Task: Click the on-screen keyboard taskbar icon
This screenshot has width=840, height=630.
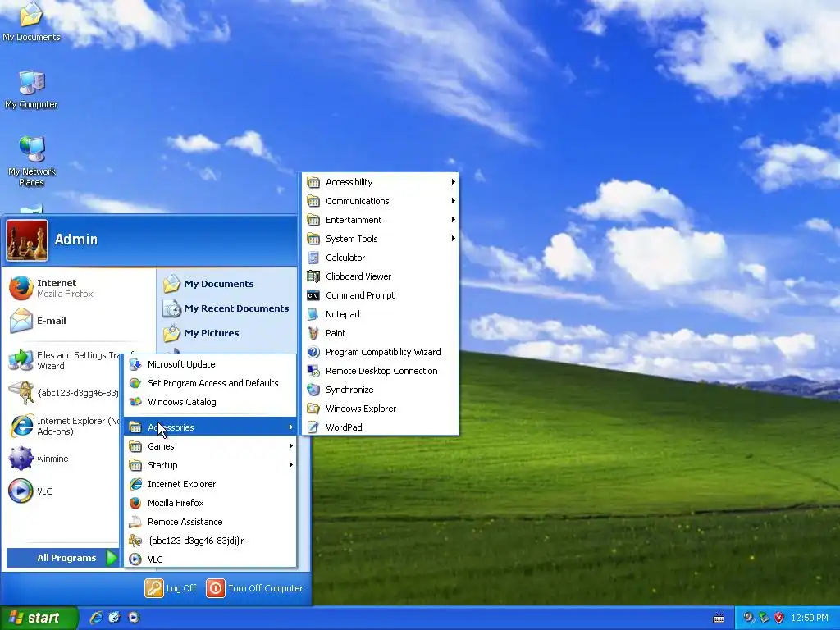Action: click(x=719, y=619)
